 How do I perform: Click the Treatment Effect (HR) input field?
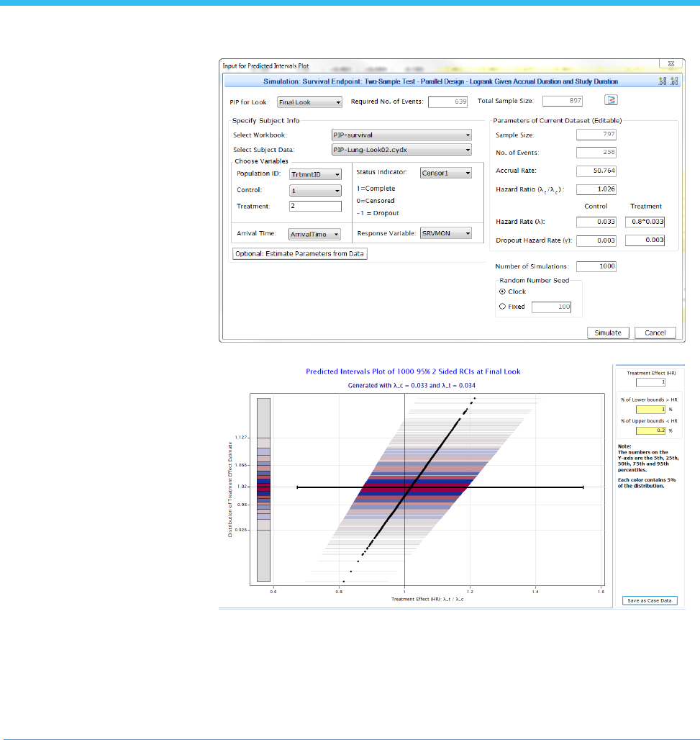tap(650, 382)
